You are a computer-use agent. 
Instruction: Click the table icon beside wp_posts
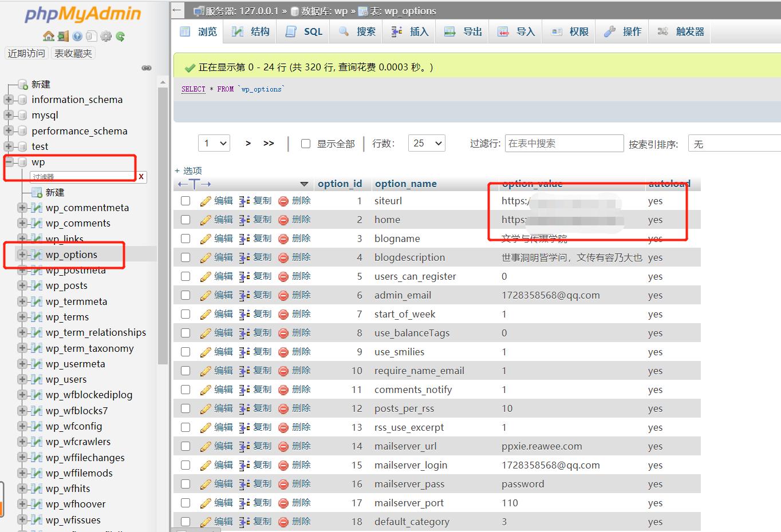[37, 285]
